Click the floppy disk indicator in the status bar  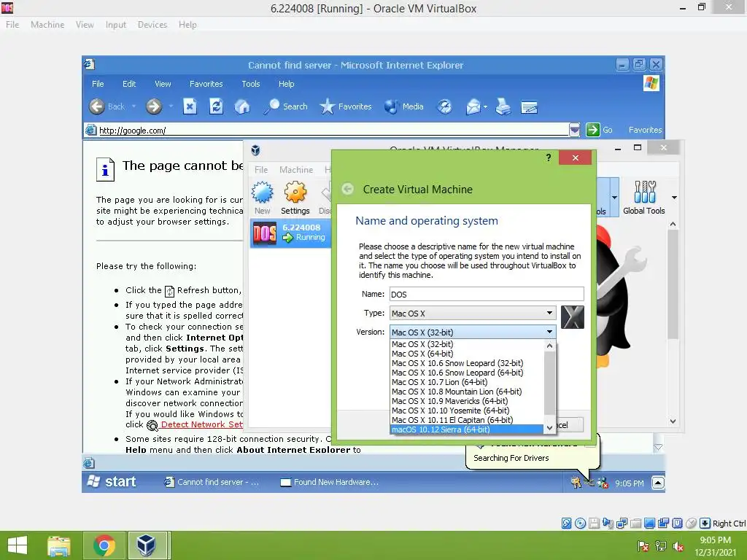tap(594, 524)
